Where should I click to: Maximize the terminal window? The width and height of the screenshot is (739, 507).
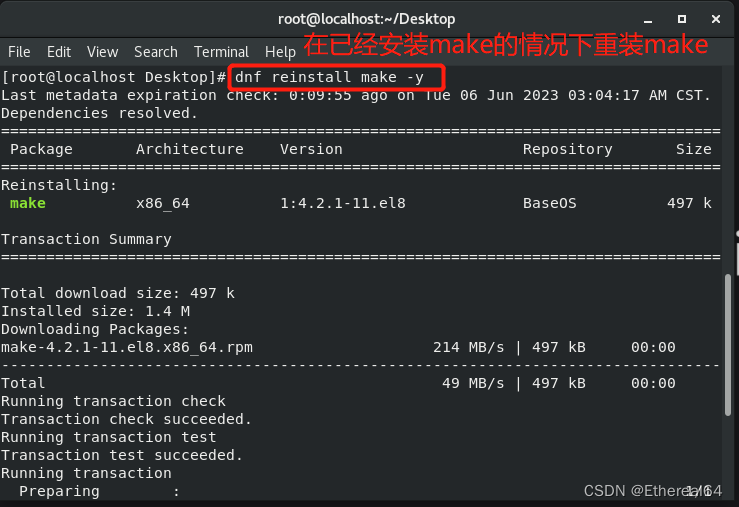point(682,19)
